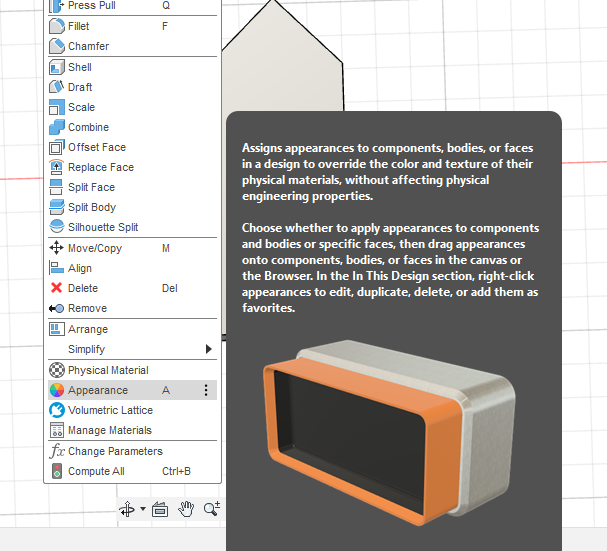Click the Manage Materials icon
This screenshot has height=551, width=607.
(57, 430)
